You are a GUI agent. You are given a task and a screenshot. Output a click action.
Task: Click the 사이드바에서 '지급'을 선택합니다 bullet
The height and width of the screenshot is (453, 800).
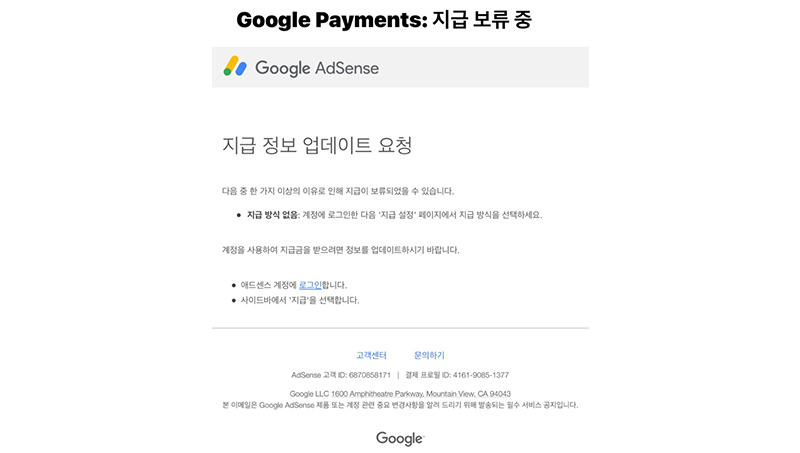[x=300, y=300]
